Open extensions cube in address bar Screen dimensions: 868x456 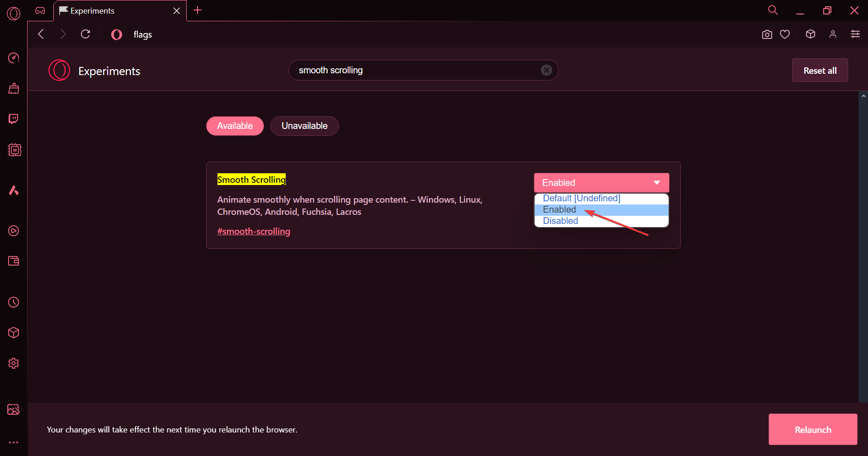811,34
